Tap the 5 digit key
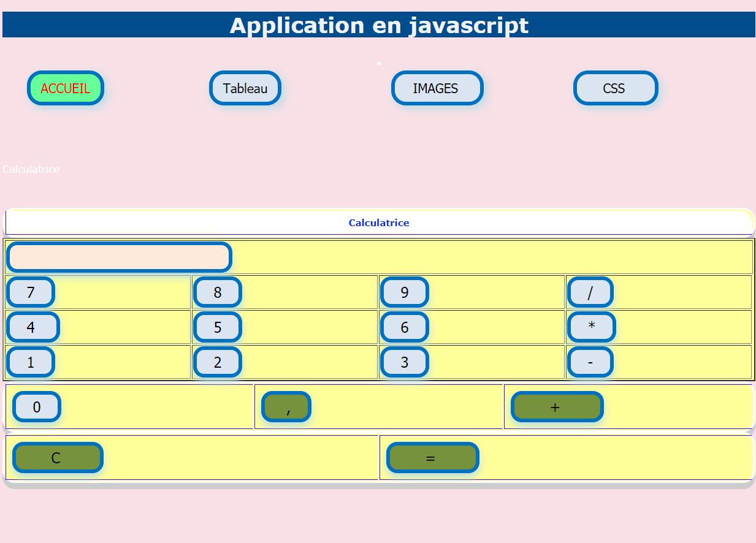This screenshot has height=543, width=756. [x=218, y=327]
